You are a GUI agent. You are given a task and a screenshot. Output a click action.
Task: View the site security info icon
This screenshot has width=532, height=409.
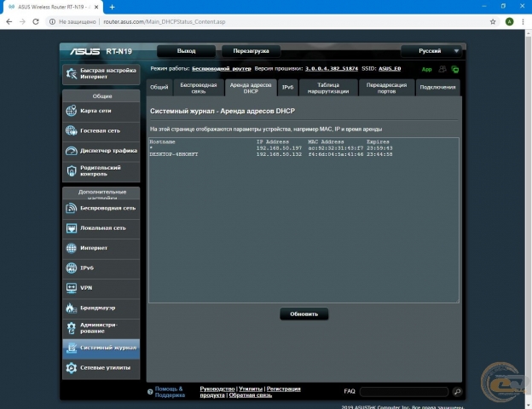click(52, 21)
